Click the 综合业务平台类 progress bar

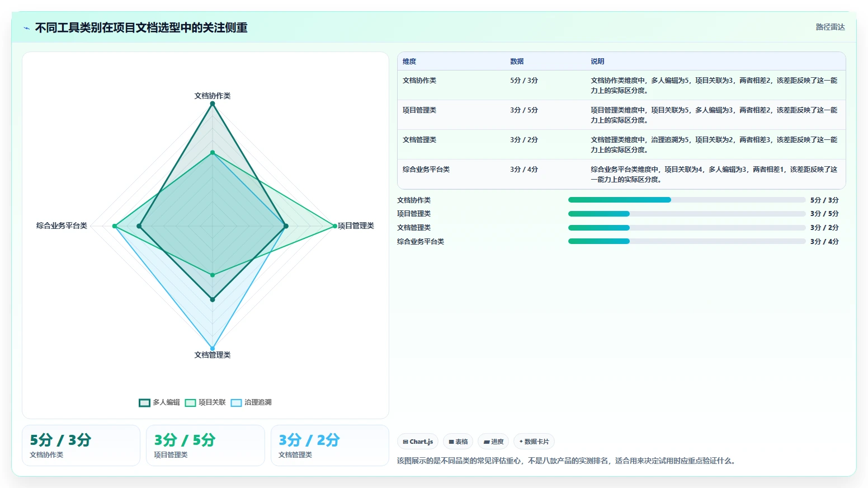click(687, 241)
